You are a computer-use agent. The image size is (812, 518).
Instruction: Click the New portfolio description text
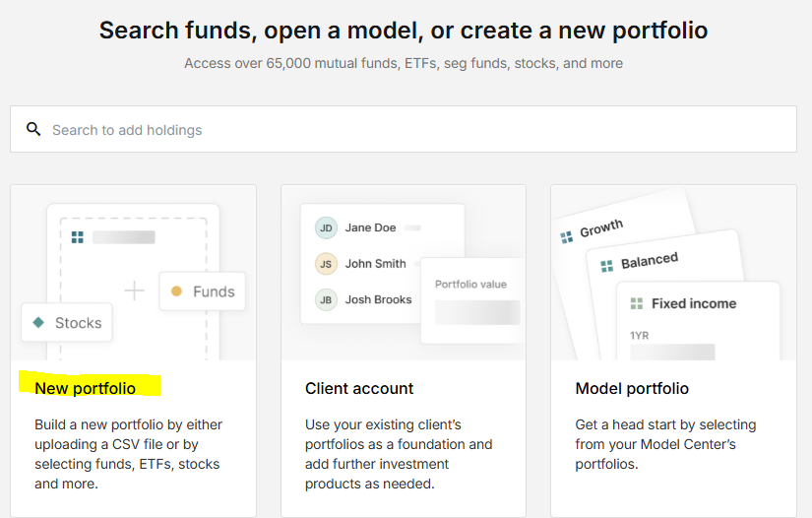pos(128,454)
